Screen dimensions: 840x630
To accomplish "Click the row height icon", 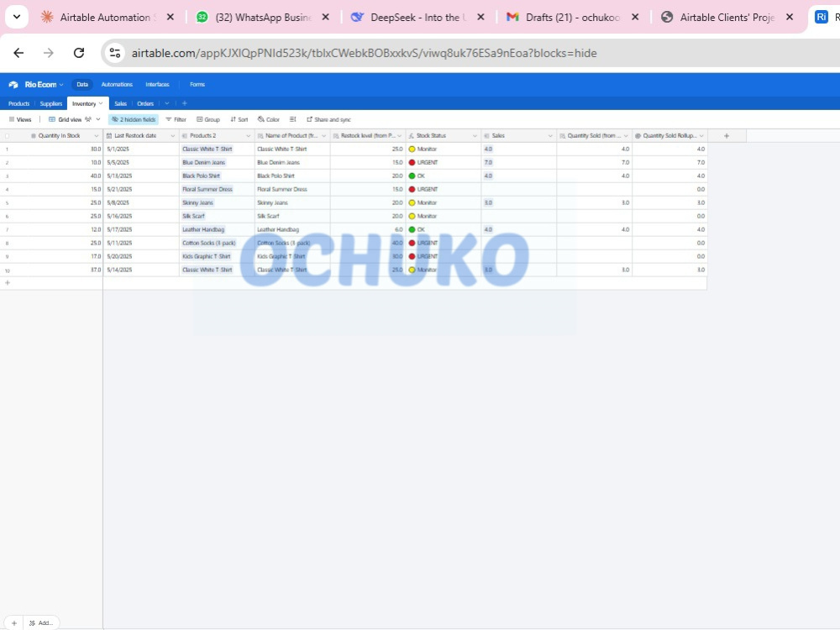I will click(292, 119).
